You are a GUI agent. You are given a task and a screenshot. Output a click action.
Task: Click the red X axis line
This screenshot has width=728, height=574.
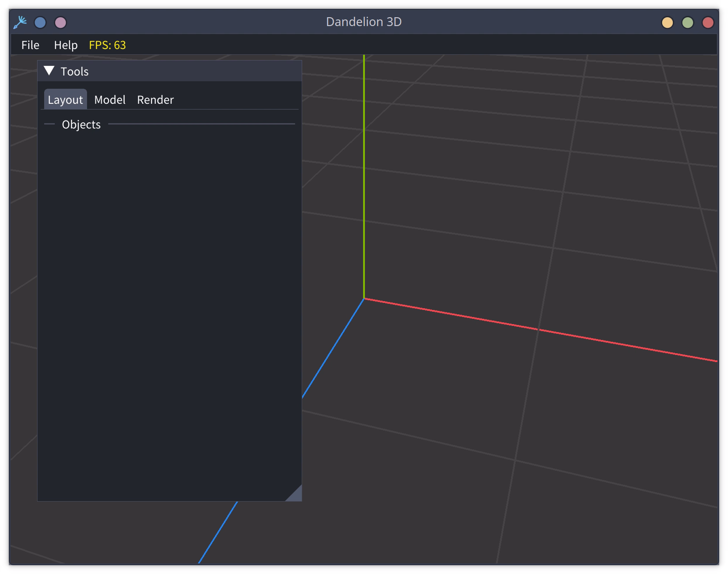coord(541,330)
